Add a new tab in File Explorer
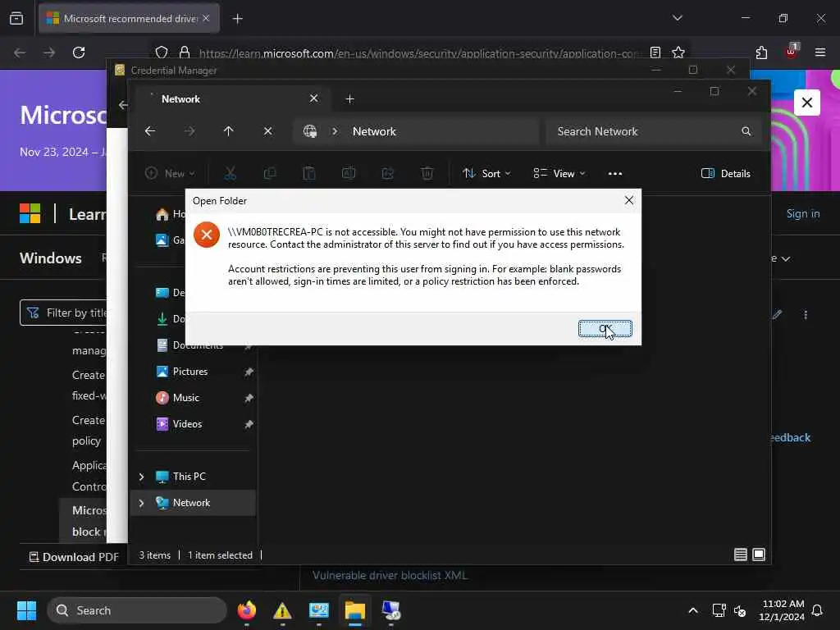 (x=349, y=99)
